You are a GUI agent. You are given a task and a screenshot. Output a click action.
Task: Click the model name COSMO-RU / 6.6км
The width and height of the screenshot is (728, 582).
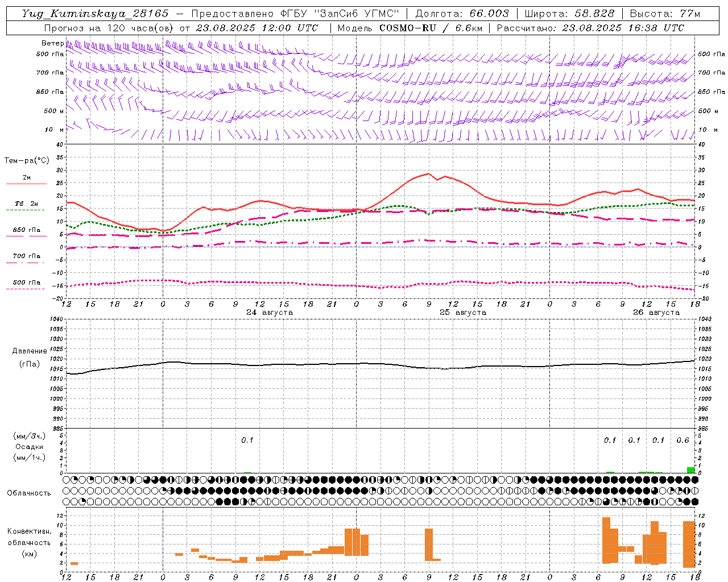[431, 28]
